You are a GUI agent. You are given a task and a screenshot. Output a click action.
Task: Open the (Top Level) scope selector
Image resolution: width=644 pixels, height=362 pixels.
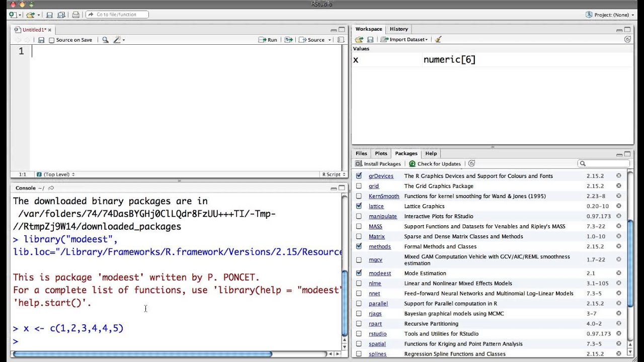[55, 174]
